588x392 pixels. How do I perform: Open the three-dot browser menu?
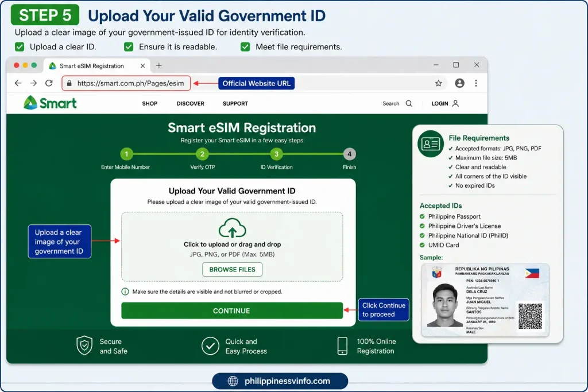pos(476,83)
